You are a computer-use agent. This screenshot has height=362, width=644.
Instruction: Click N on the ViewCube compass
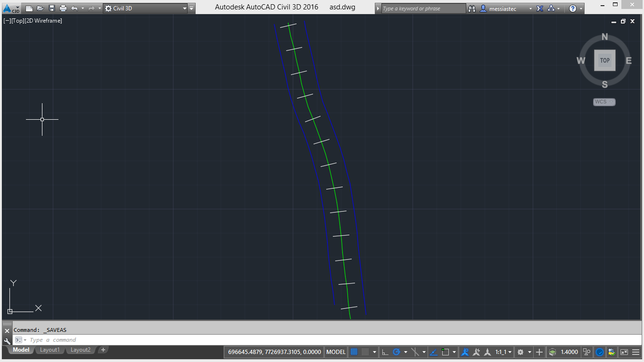tap(604, 36)
